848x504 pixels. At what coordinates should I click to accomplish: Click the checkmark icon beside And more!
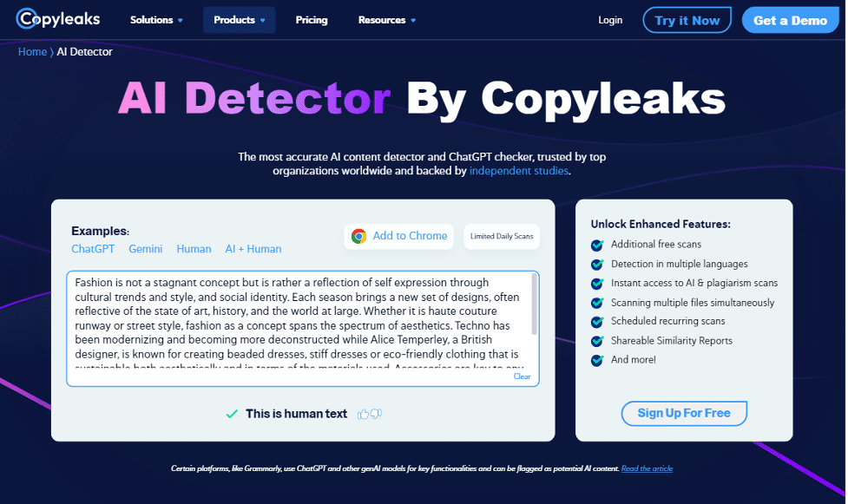coord(596,359)
